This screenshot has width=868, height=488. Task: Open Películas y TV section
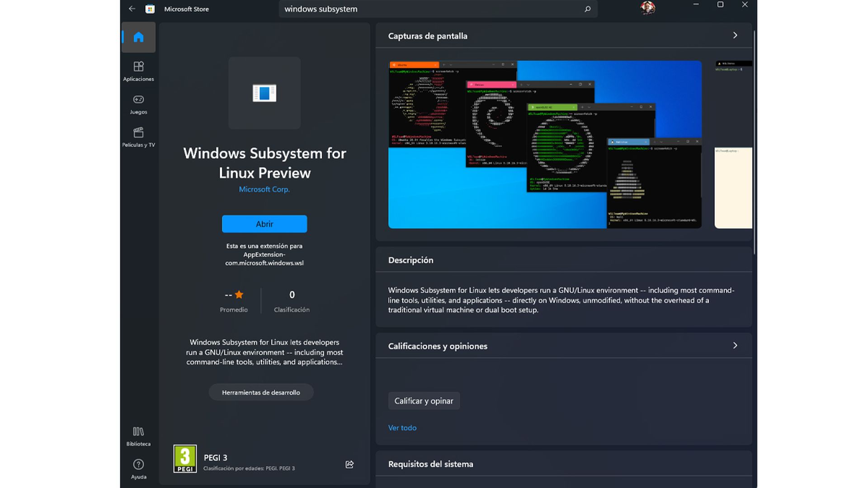138,137
